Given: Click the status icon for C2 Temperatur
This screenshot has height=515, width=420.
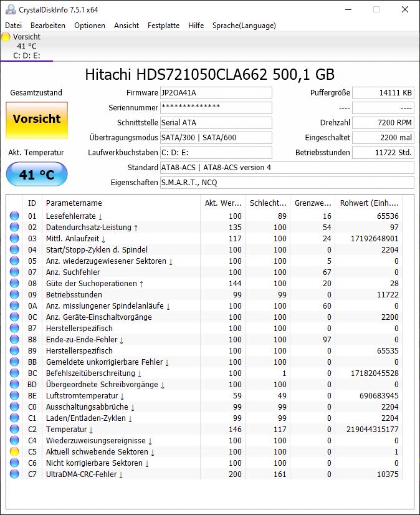Looking at the screenshot, I should tap(14, 430).
